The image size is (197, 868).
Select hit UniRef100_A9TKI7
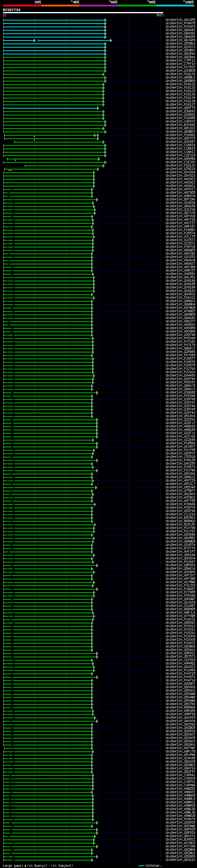(180, 189)
